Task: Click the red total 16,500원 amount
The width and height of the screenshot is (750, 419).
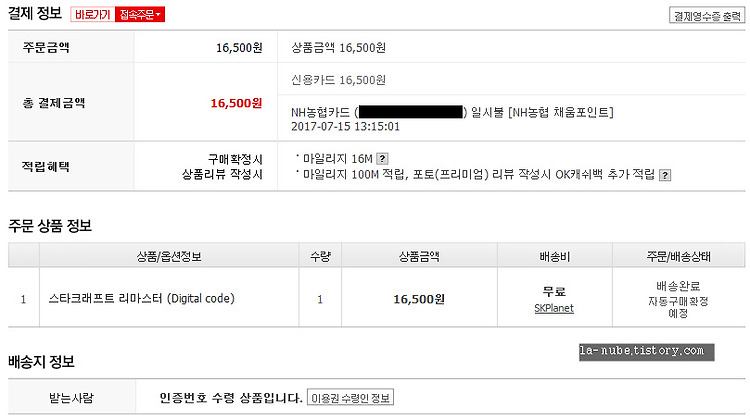Action: click(x=236, y=103)
